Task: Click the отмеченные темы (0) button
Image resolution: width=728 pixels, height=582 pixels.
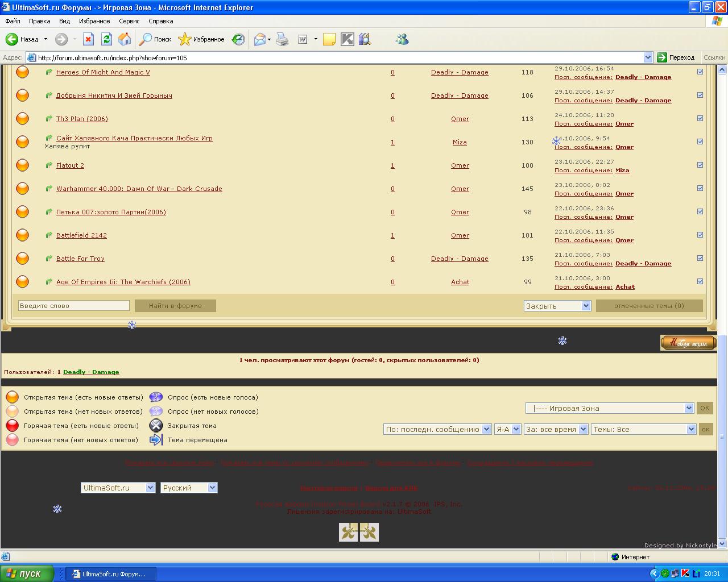Action: click(x=649, y=306)
